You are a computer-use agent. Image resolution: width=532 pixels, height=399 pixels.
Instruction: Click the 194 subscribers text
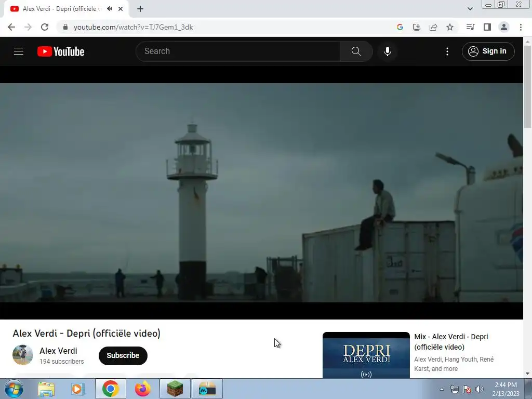61,362
